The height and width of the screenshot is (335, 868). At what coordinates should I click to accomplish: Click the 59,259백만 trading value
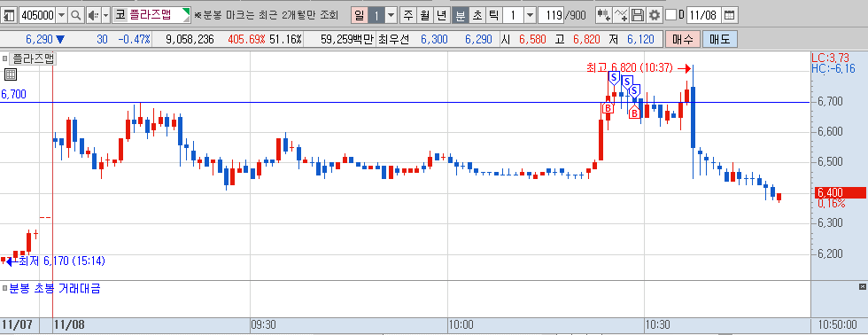tap(347, 39)
